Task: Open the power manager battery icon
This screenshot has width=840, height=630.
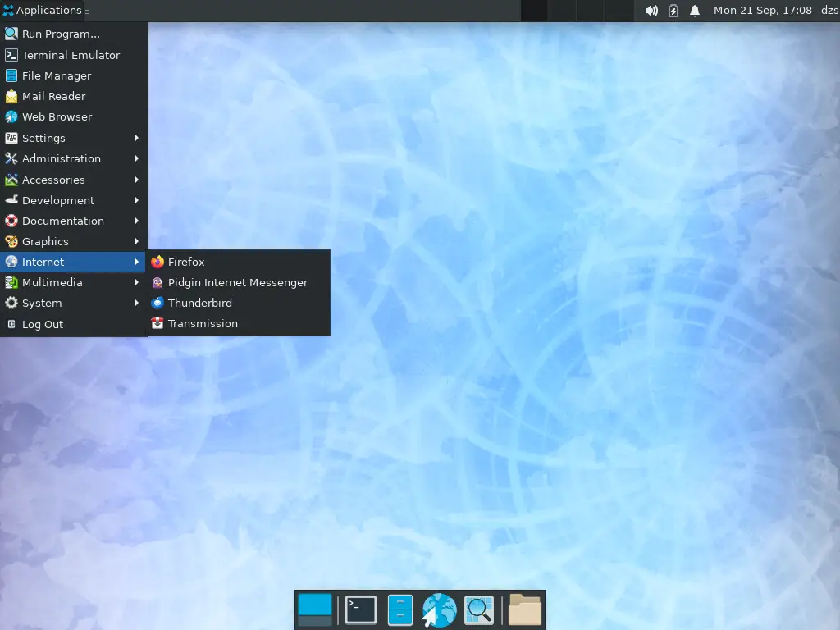Action: coord(673,11)
